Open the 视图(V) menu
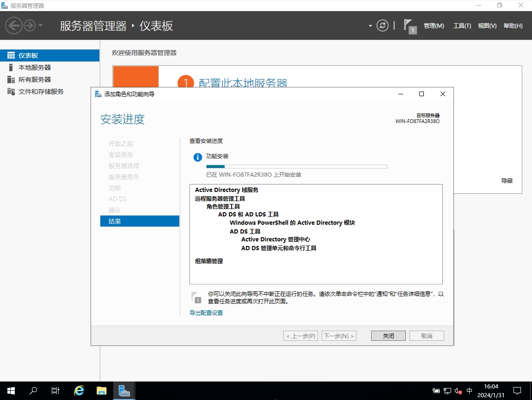 [487, 26]
